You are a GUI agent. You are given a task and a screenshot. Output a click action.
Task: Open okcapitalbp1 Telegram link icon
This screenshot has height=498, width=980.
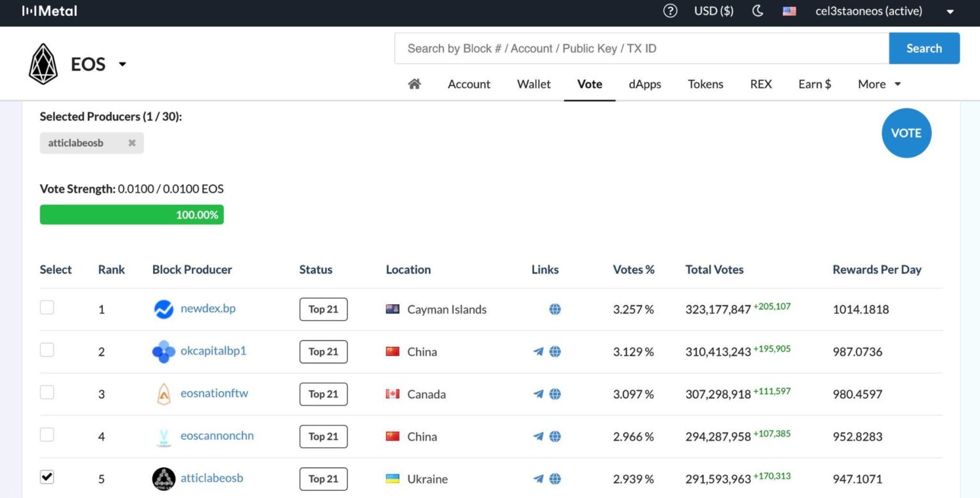[x=538, y=351]
